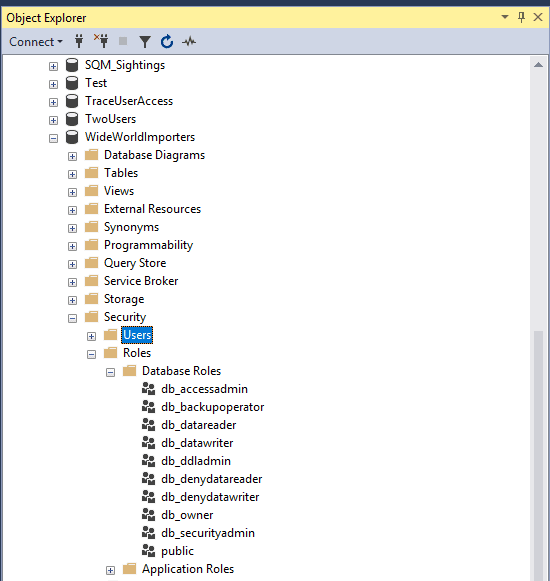Expand the Tables folder
The image size is (550, 581).
(72, 174)
